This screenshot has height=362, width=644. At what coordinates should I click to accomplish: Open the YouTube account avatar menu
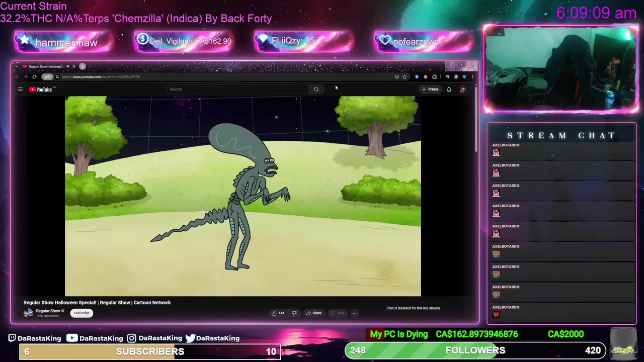coord(463,89)
